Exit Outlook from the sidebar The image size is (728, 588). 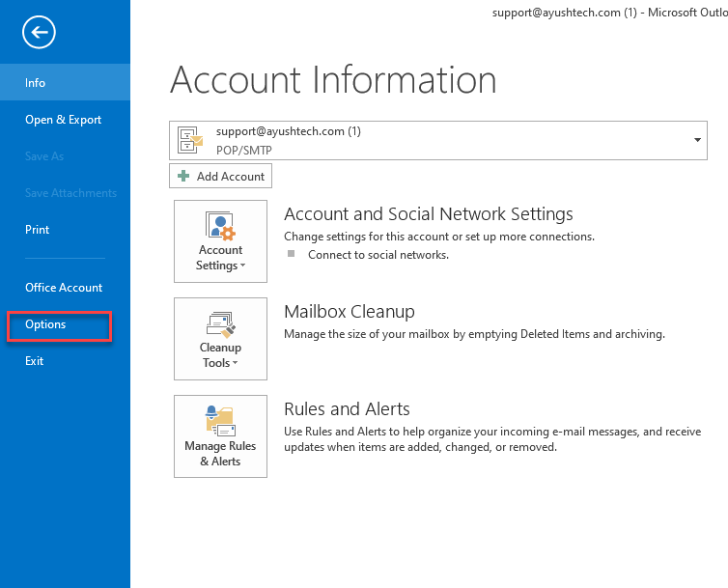tap(35, 361)
